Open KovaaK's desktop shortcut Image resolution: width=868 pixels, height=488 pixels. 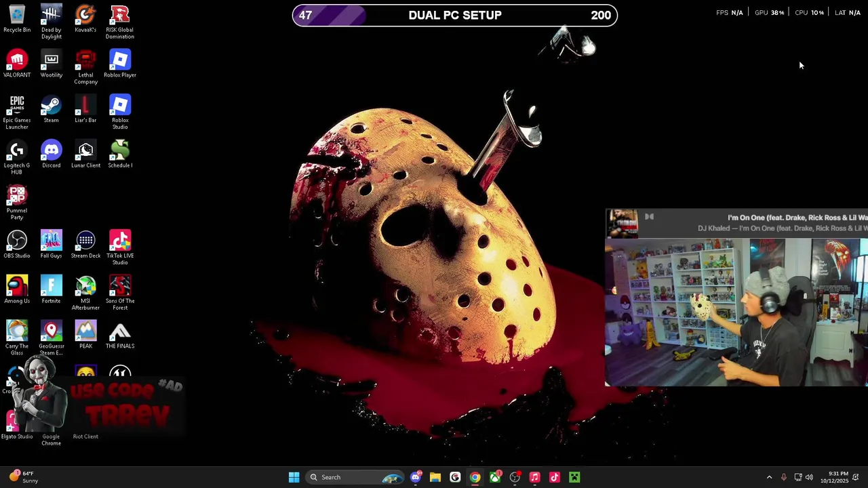point(85,19)
